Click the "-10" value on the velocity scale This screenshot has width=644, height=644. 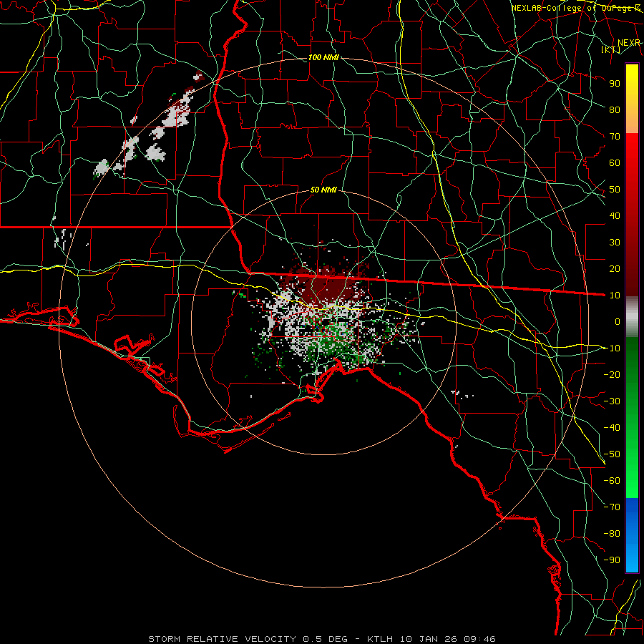(x=612, y=348)
